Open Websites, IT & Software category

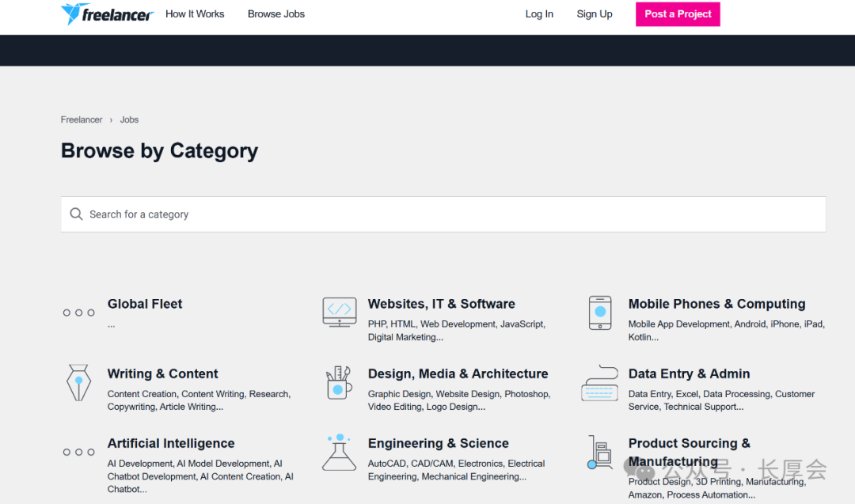(x=441, y=304)
